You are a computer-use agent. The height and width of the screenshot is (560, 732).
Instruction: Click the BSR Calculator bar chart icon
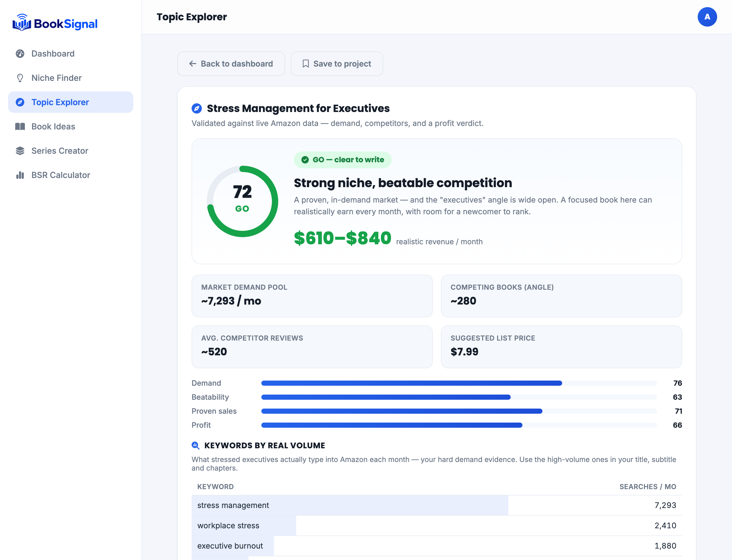pos(20,175)
